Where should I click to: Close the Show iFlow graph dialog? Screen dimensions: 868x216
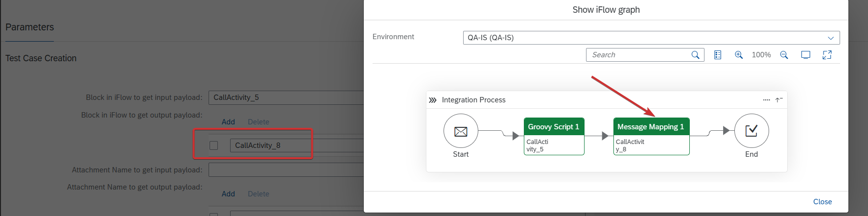822,202
